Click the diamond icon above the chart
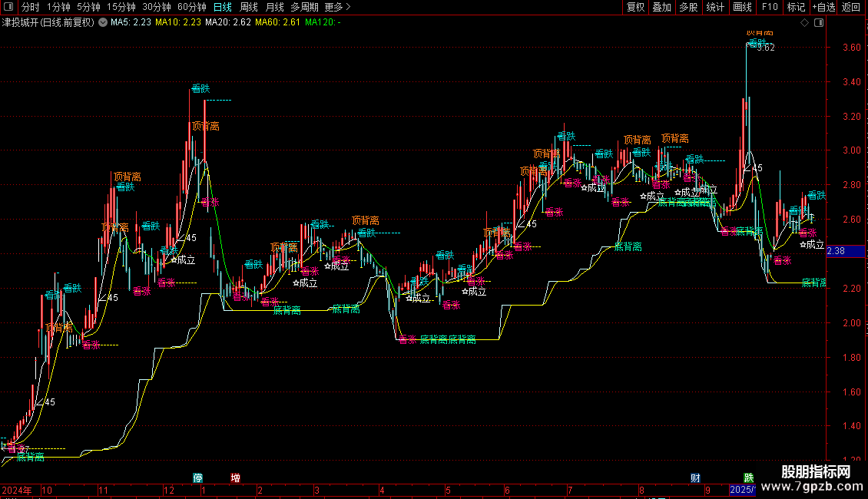This screenshot has width=868, height=499. pyautogui.click(x=804, y=23)
